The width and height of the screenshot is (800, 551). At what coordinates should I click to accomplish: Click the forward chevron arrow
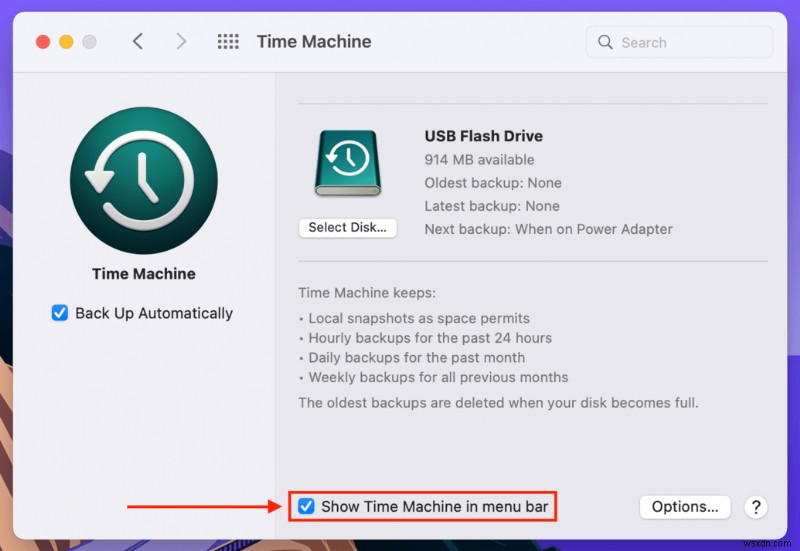[x=181, y=42]
